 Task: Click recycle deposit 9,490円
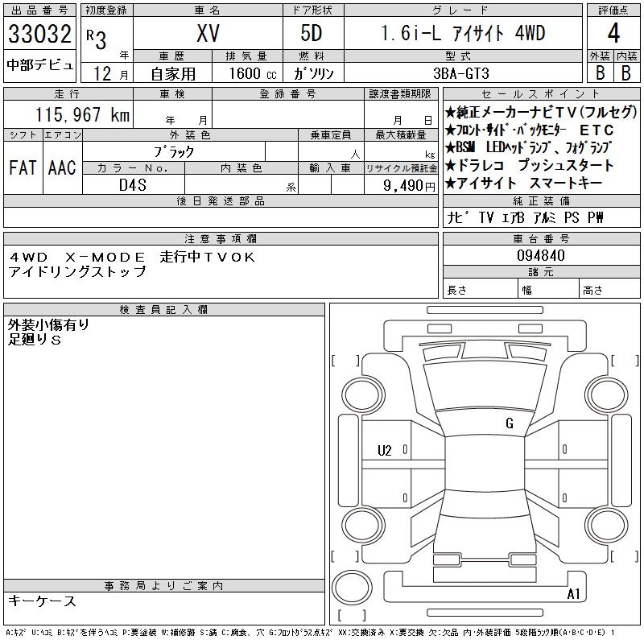click(409, 186)
